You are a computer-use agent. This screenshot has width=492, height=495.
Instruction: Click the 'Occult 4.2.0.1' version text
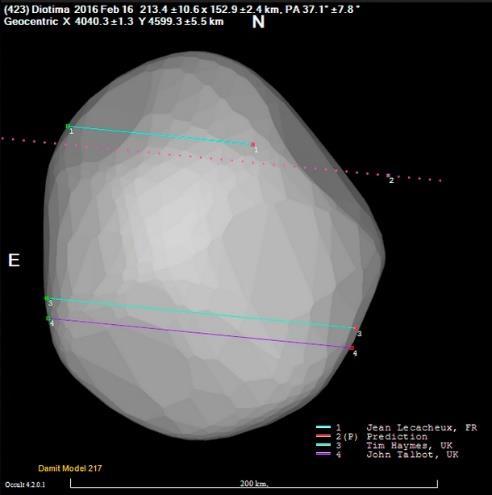[25, 484]
